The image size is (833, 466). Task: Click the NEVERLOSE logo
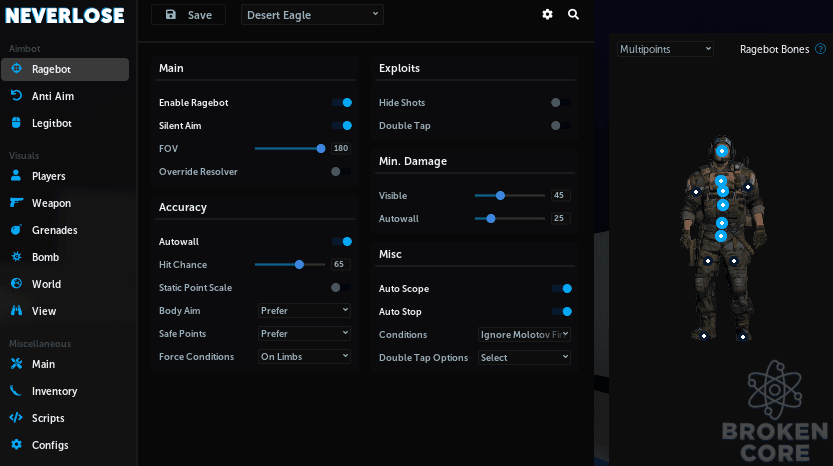coord(65,15)
